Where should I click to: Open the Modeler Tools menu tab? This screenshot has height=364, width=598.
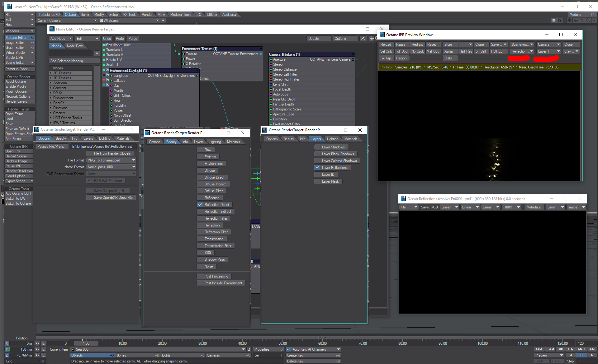coord(180,15)
